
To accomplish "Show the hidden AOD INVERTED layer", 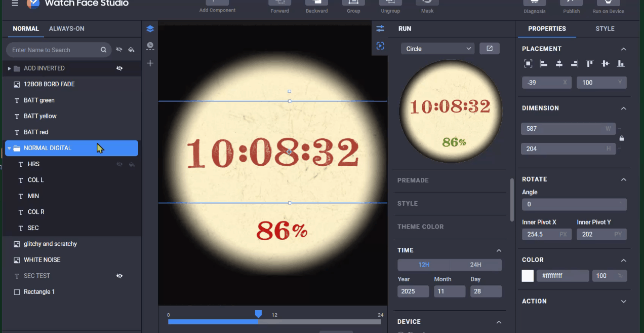I will 119,68.
